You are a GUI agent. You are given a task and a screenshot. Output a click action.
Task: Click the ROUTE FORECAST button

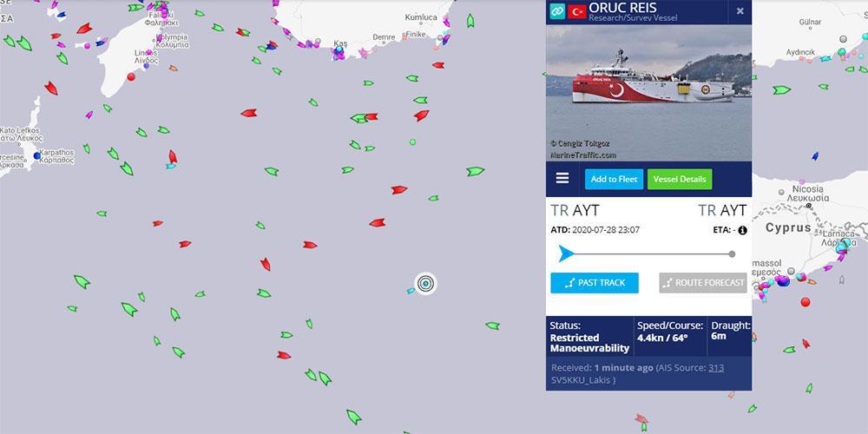click(703, 283)
